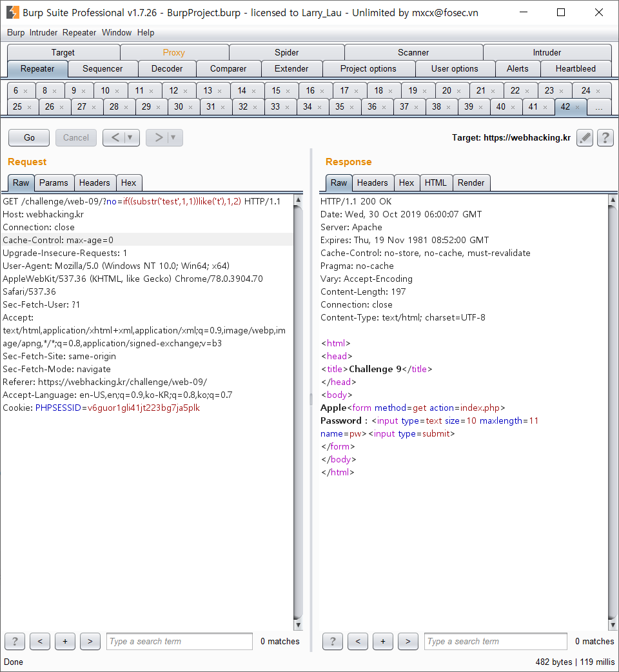Switch to the Proxy tab

(x=174, y=52)
